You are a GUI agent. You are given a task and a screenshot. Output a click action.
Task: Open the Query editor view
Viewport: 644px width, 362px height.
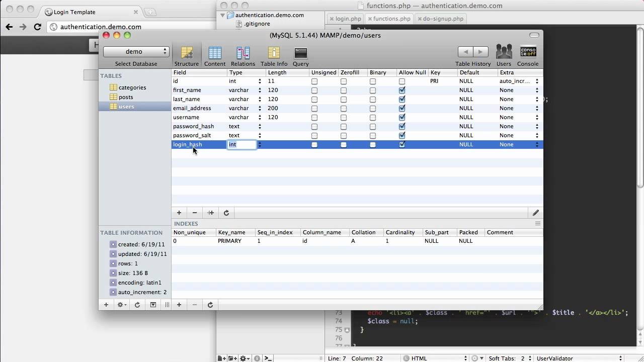[x=301, y=56]
